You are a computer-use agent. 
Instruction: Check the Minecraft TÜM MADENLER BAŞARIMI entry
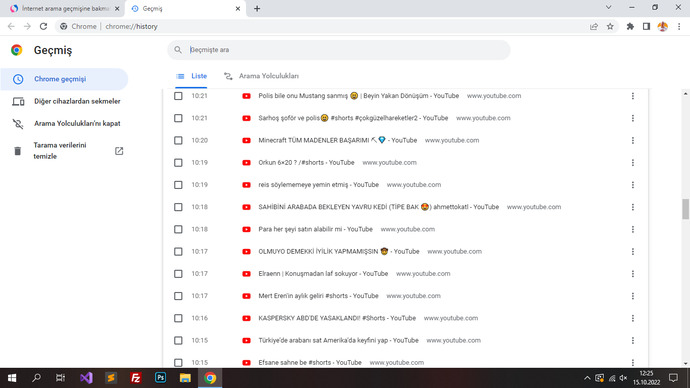[x=178, y=140]
